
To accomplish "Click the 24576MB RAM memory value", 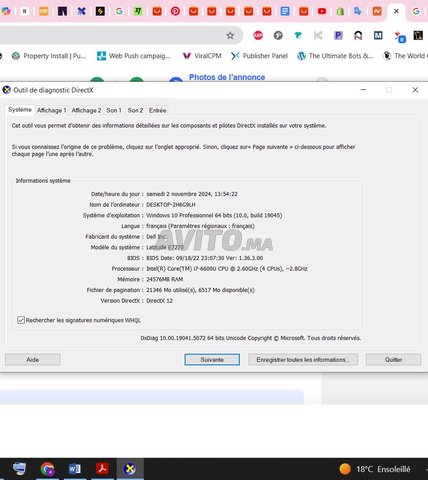I will (165, 279).
